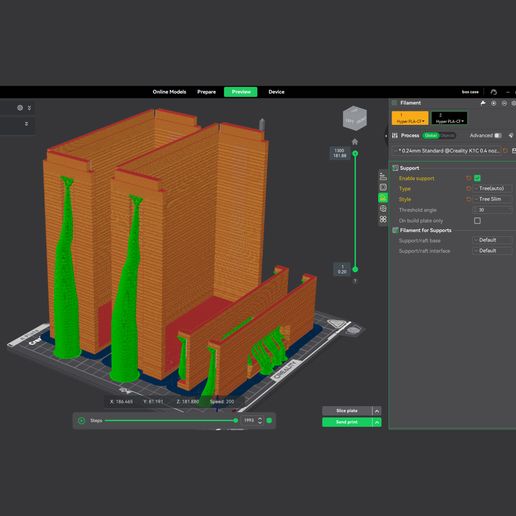Click the flush volumes icon beside Filament header

483,103
